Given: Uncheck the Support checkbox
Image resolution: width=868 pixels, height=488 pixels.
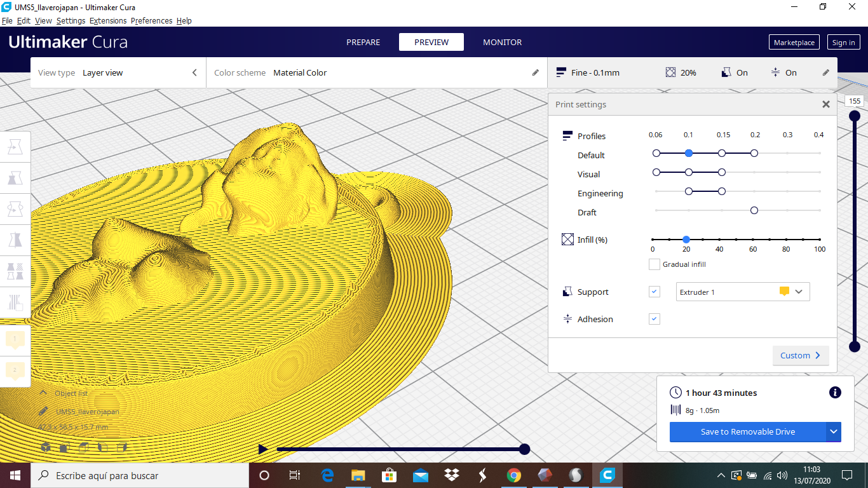Looking at the screenshot, I should 654,292.
